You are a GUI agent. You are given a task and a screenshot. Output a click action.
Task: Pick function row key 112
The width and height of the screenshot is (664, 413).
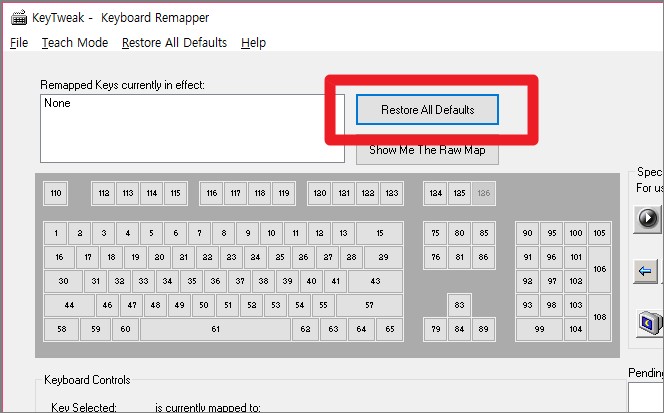(103, 193)
